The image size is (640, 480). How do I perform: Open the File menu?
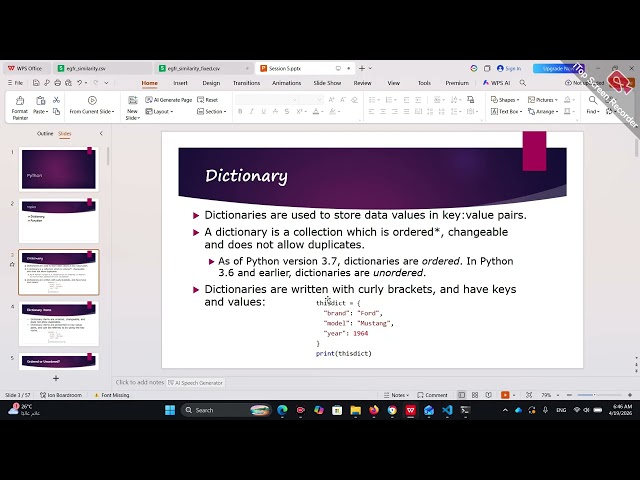click(16, 83)
